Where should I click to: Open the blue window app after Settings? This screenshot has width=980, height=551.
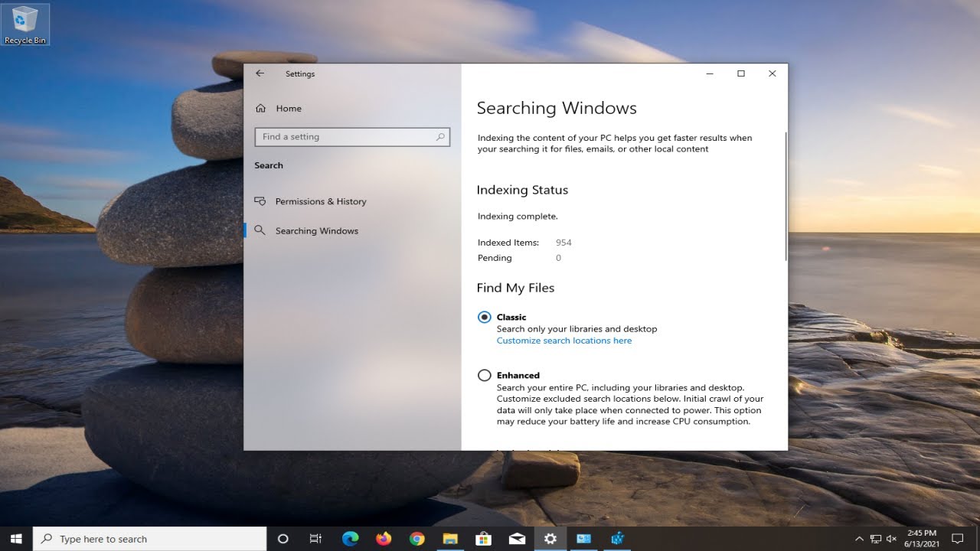tap(583, 539)
